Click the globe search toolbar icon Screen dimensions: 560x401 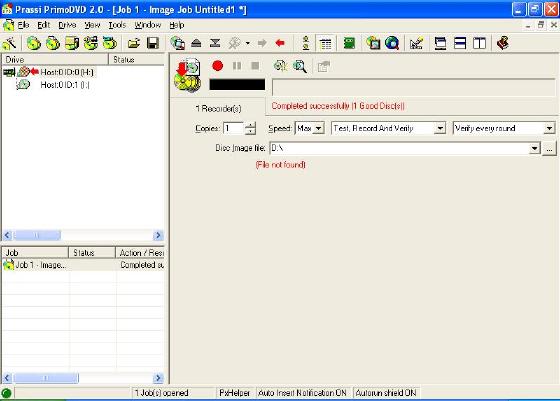tap(392, 43)
